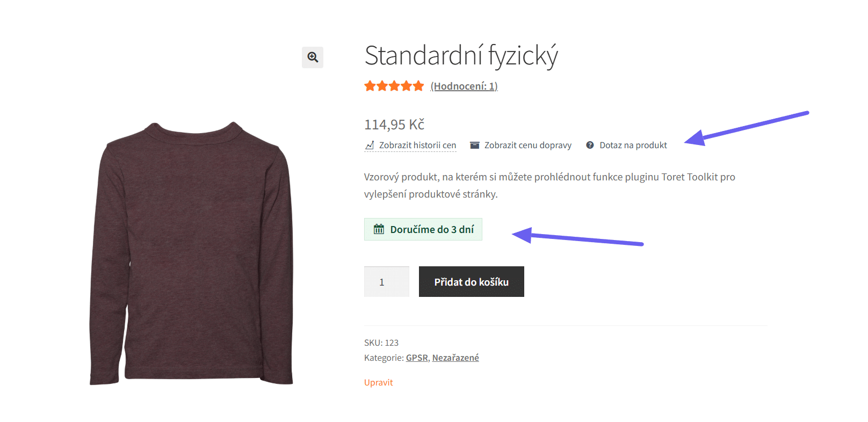Click the orange five-star rating

click(394, 86)
